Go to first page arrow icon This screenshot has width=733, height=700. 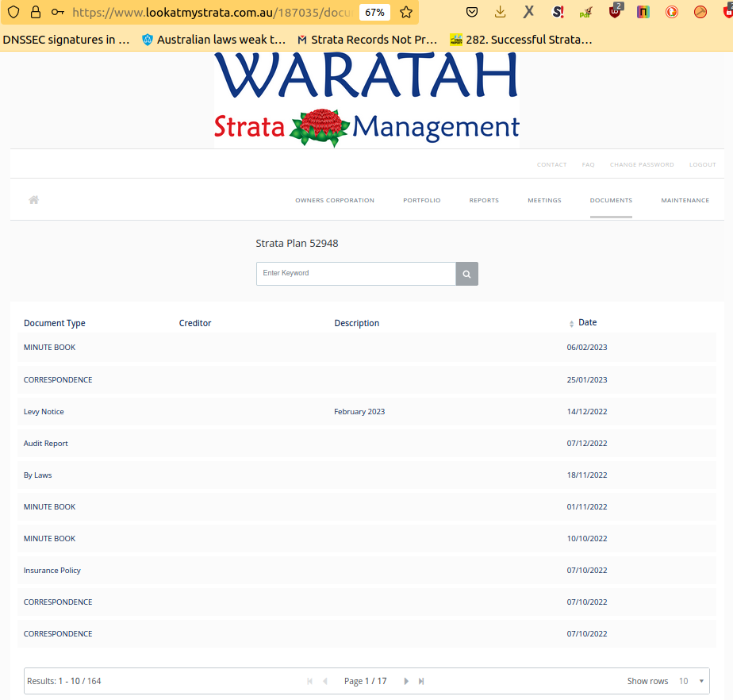pyautogui.click(x=309, y=681)
